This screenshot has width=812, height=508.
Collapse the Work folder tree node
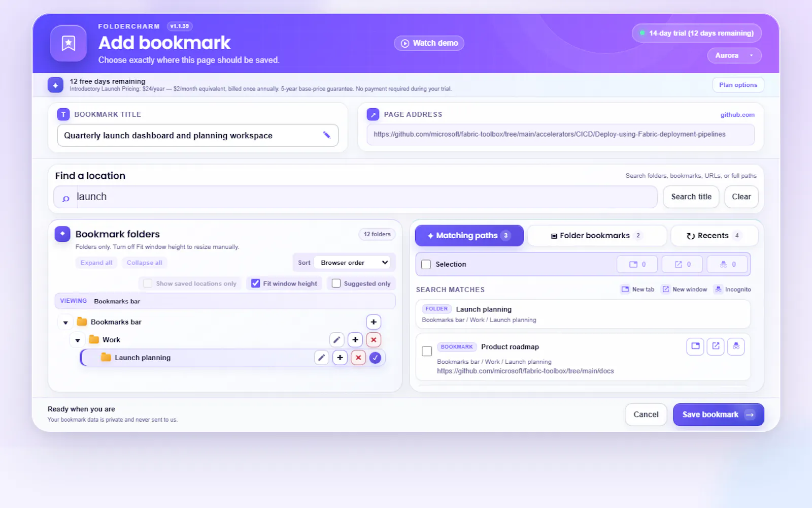(78, 340)
